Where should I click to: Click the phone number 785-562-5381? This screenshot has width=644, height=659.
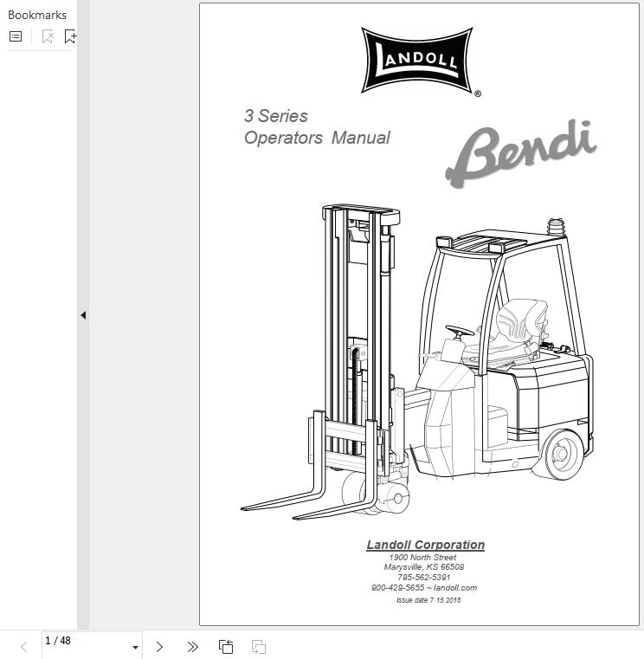click(x=424, y=578)
